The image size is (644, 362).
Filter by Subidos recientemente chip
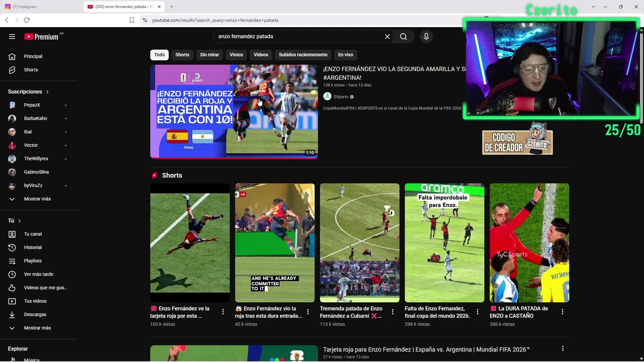tap(303, 55)
